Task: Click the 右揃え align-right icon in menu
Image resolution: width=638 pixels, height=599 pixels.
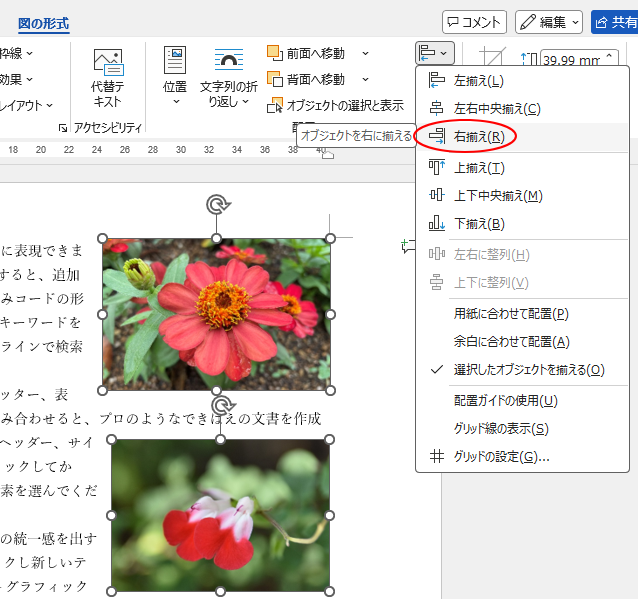Action: pos(437,136)
